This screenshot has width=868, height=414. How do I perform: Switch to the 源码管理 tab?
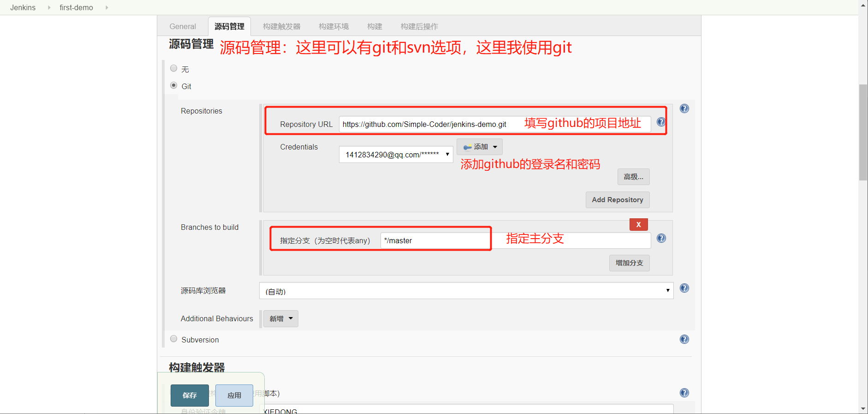click(x=229, y=26)
